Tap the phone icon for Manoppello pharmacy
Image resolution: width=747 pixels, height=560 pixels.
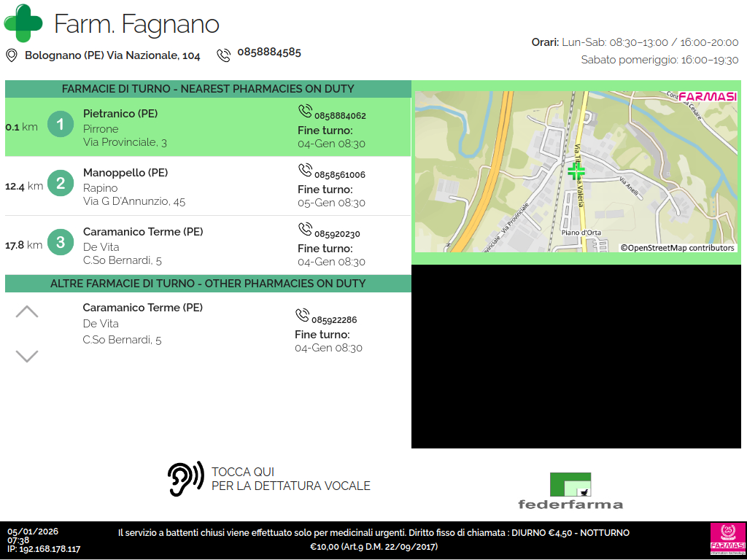[305, 170]
